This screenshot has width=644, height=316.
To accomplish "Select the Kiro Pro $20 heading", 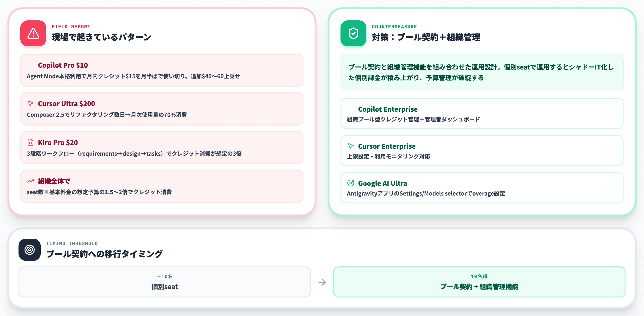I will point(58,142).
